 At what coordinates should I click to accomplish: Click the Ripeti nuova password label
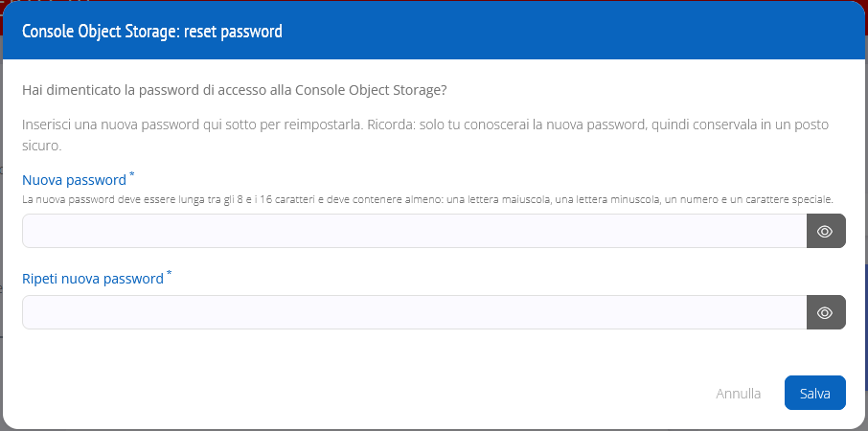(x=93, y=279)
